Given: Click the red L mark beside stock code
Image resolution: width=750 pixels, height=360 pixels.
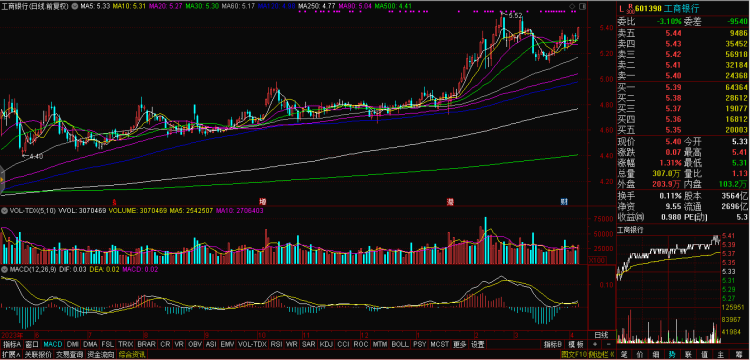Looking at the screenshot, I should (621, 9).
